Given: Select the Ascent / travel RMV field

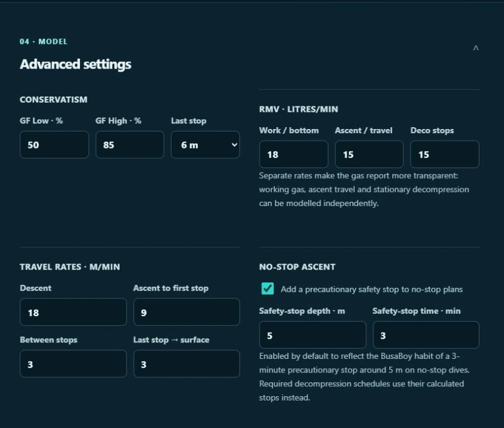Looking at the screenshot, I should pyautogui.click(x=370, y=155).
